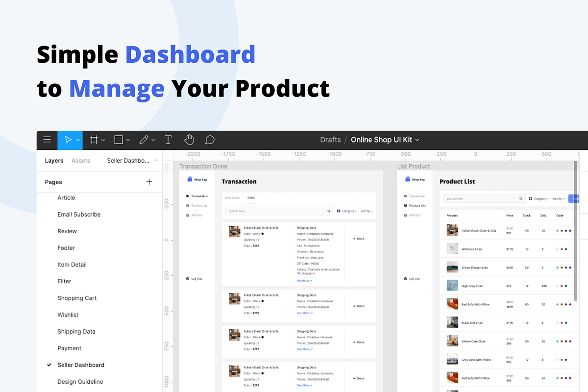Click search magnifier icon in Product List frame
Screen dimensions: 588x392
click(x=521, y=198)
